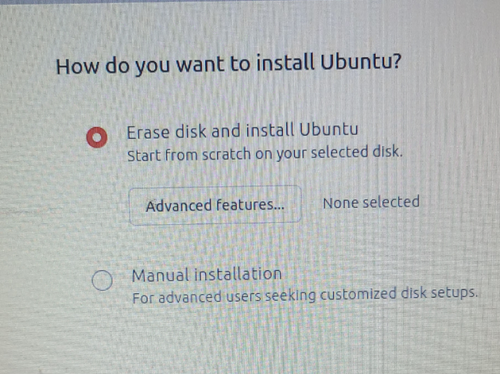Click the word 'Manual' in the second option
Image resolution: width=500 pixels, height=374 pixels.
pos(160,276)
